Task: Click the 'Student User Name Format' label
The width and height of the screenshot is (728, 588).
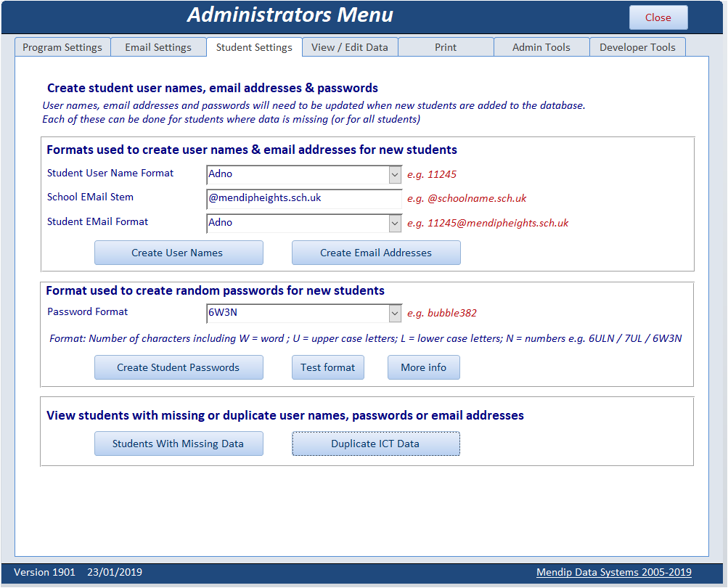Action: pyautogui.click(x=110, y=173)
